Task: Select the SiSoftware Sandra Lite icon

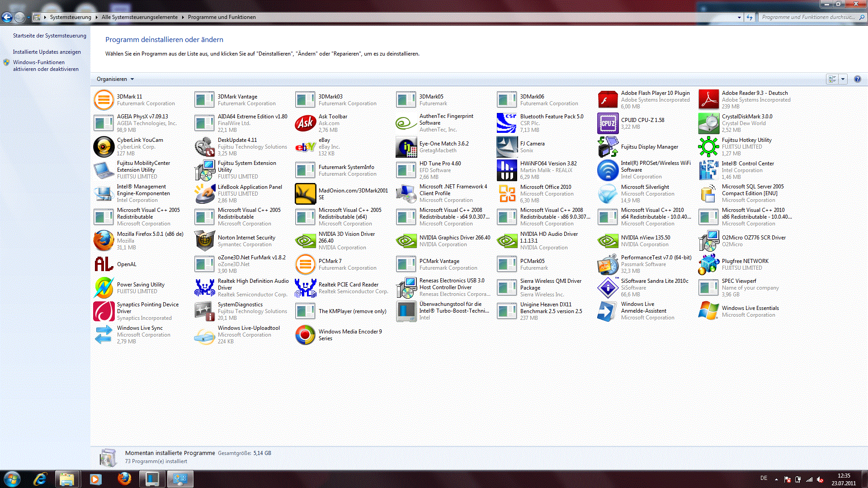Action: tap(608, 288)
